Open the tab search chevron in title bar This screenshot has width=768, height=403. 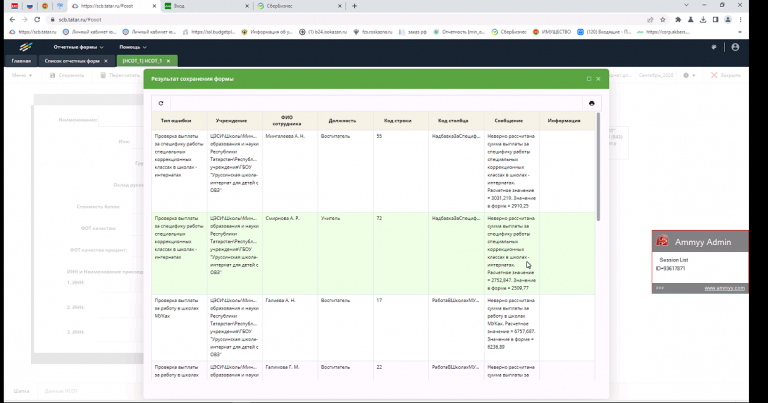coord(686,5)
